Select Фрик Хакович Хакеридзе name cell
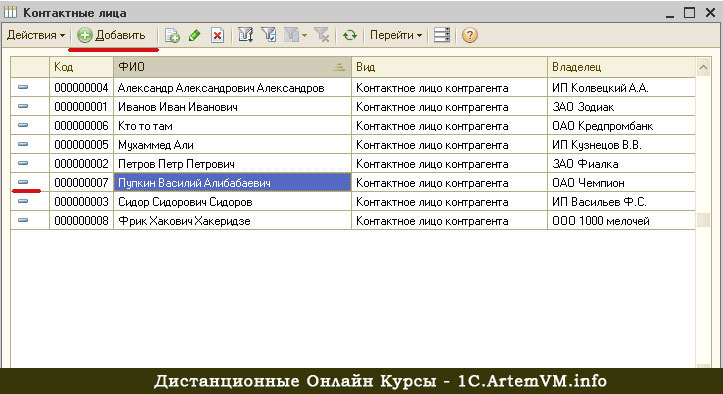Image resolution: width=723 pixels, height=394 pixels. pyautogui.click(x=232, y=221)
